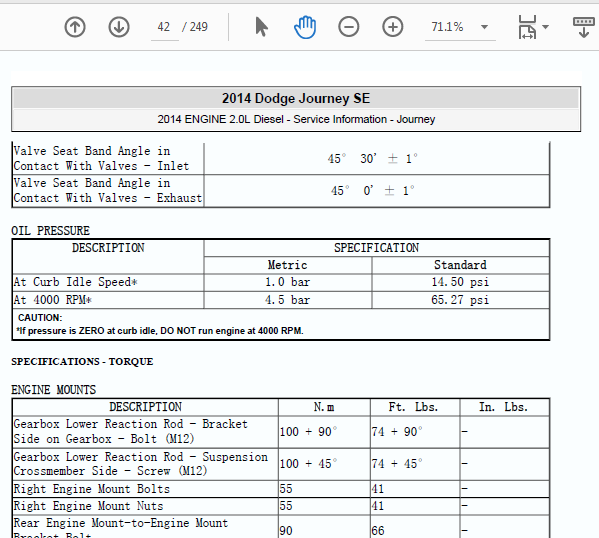Click the '14.50 psi' cell
599x538 pixels.
pyautogui.click(x=460, y=282)
